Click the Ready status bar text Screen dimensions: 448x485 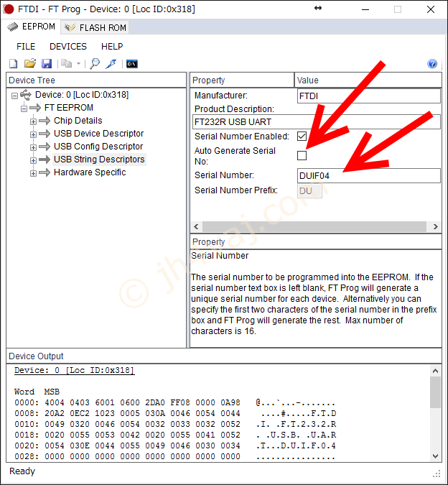click(x=22, y=471)
